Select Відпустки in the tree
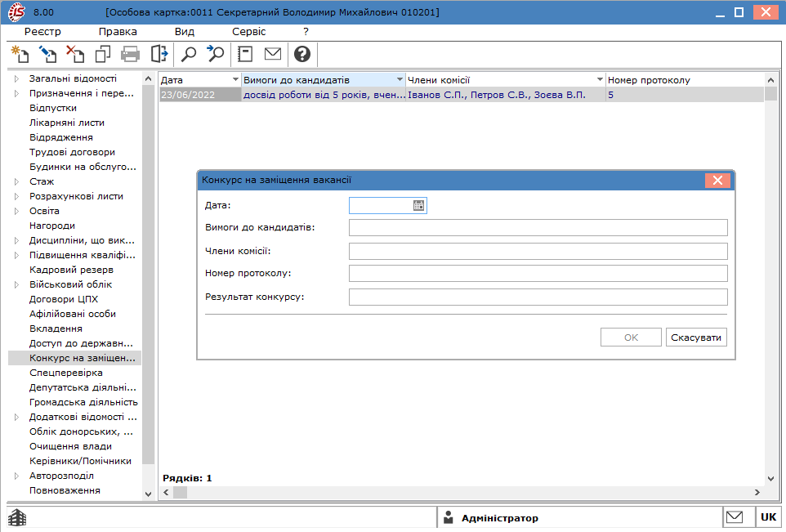Viewport: 786px width, 532px height. click(x=53, y=108)
